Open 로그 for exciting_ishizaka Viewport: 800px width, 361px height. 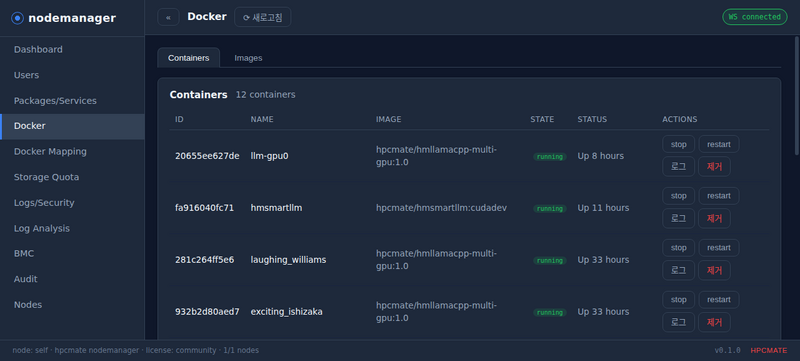[x=679, y=322]
